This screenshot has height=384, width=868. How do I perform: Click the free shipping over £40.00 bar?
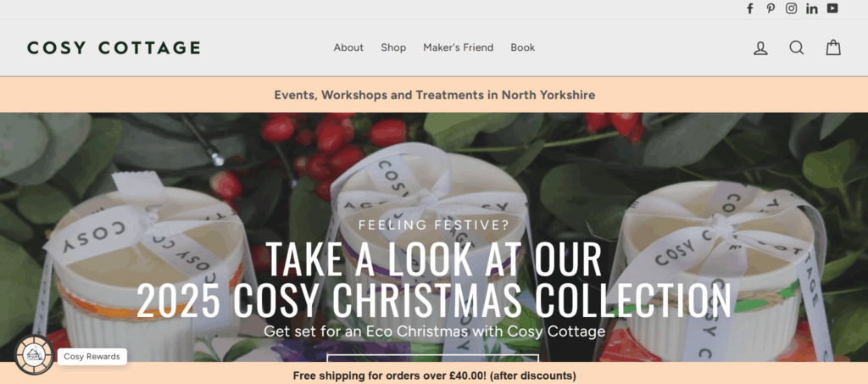click(x=435, y=376)
